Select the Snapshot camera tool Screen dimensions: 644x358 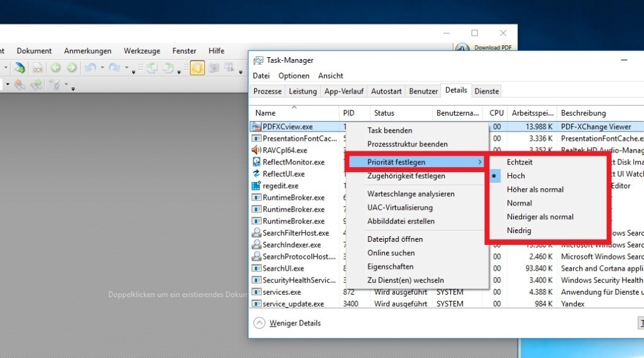click(x=214, y=68)
